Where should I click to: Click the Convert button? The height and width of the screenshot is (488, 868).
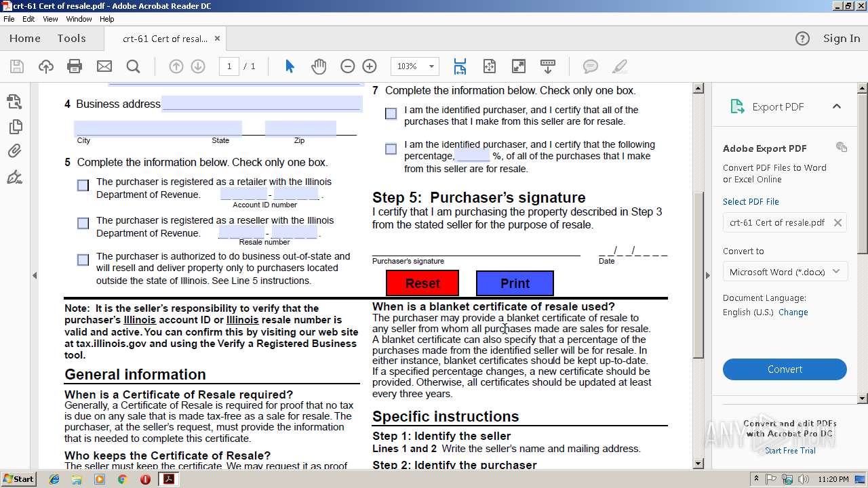[785, 369]
